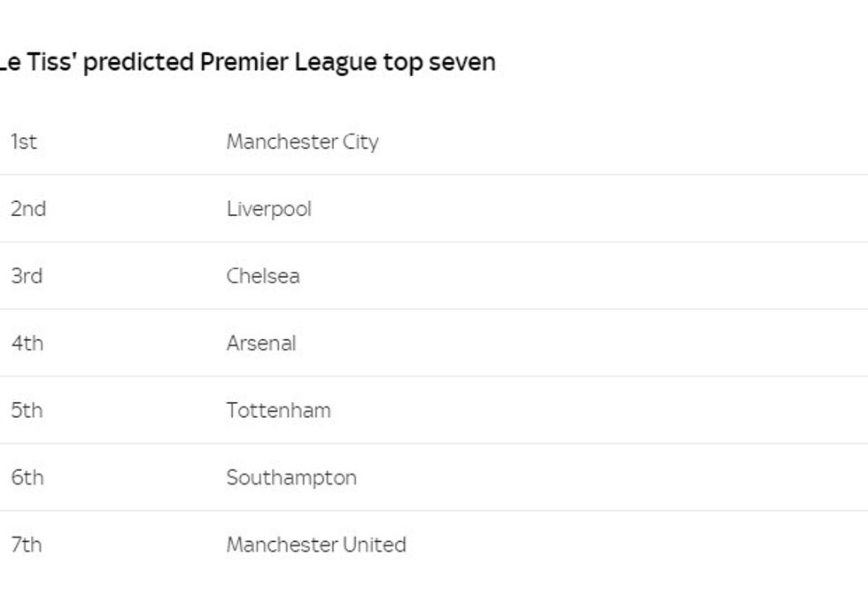
Task: Select the "2nd" position label
Action: (x=28, y=209)
